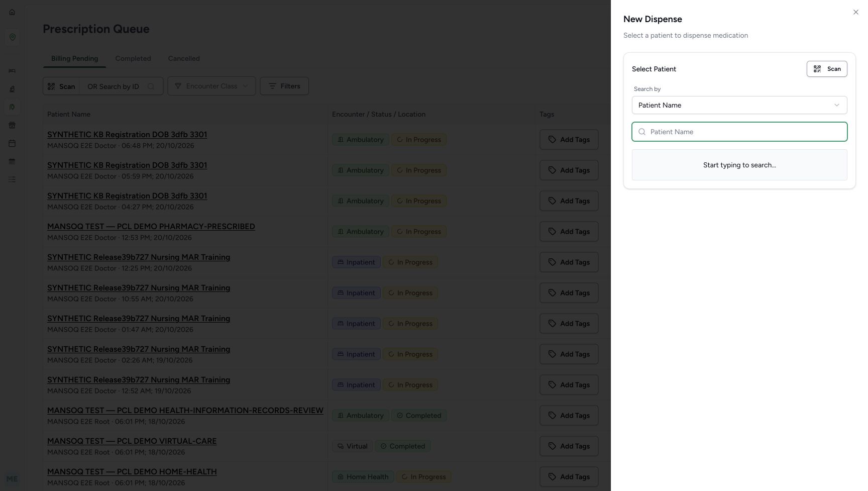Open the microscope lab icon in sidebar
This screenshot has width=868, height=491.
click(12, 89)
